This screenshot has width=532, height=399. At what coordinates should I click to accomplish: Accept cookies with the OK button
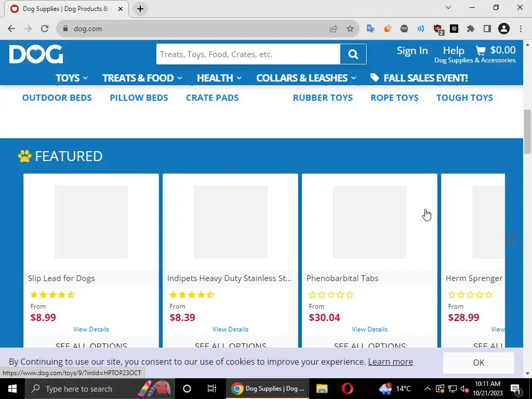tap(478, 363)
